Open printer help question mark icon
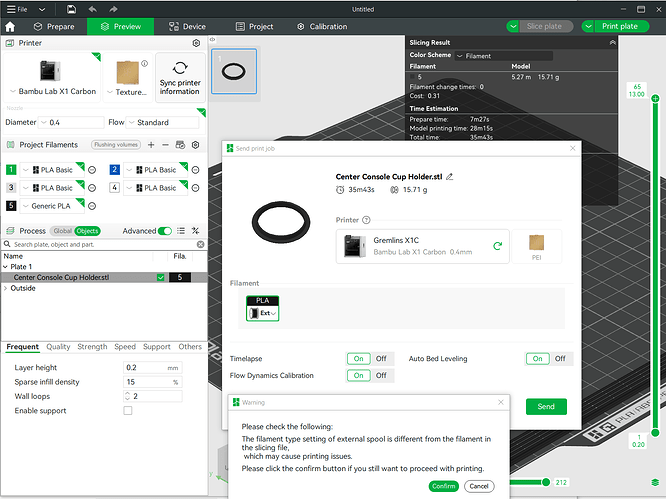This screenshot has width=666, height=499. coord(366,220)
